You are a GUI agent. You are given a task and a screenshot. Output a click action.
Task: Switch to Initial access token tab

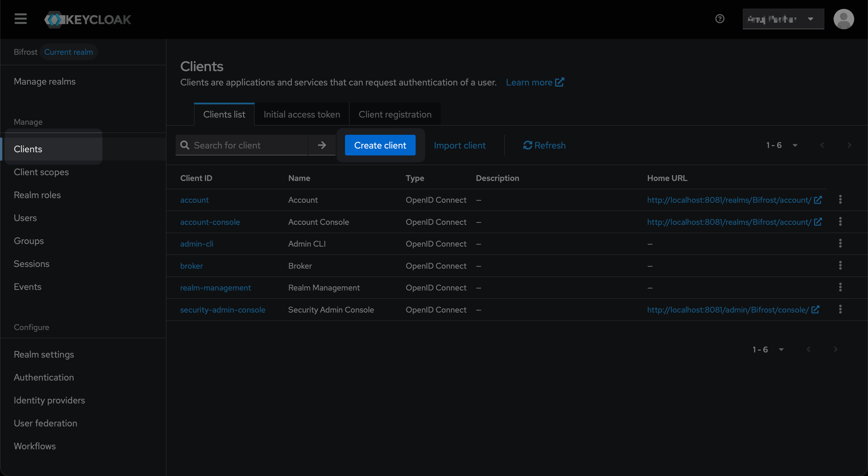point(302,114)
